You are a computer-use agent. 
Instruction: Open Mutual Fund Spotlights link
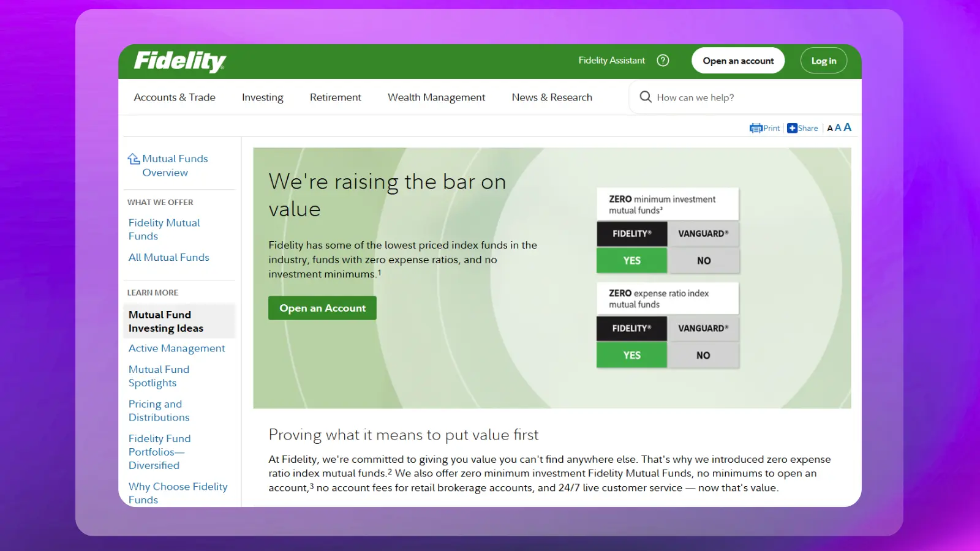click(x=159, y=376)
